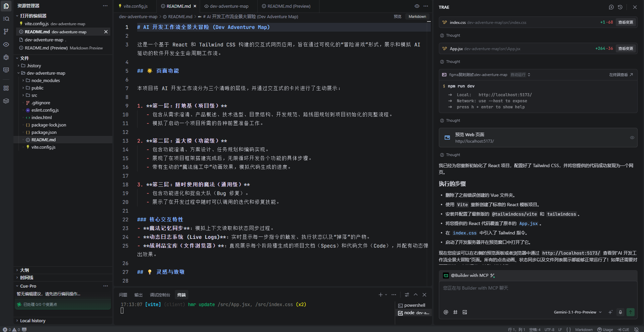The width and height of the screenshot is (644, 332).
Task: Select the 输出 tab in bottom panel
Action: 138,295
